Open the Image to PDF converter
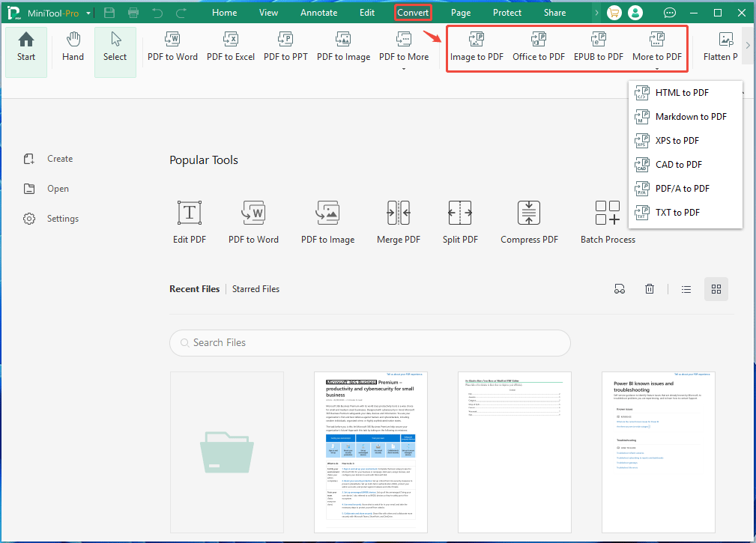The width and height of the screenshot is (756, 543). coord(477,47)
